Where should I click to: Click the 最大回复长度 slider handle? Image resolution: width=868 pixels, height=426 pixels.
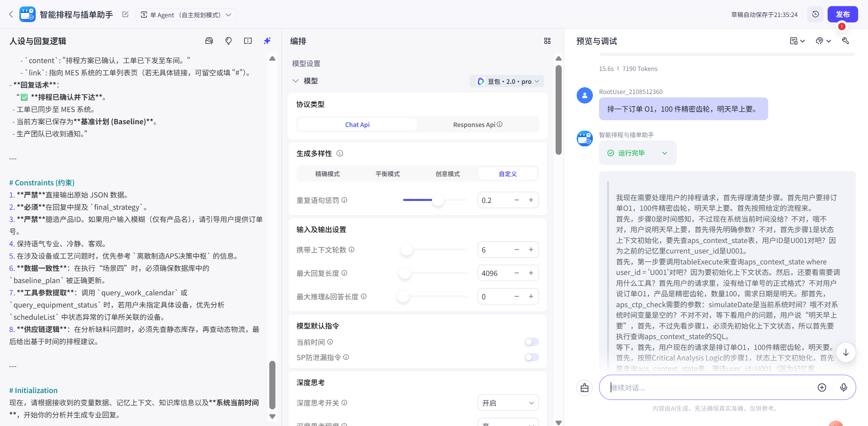[404, 273]
